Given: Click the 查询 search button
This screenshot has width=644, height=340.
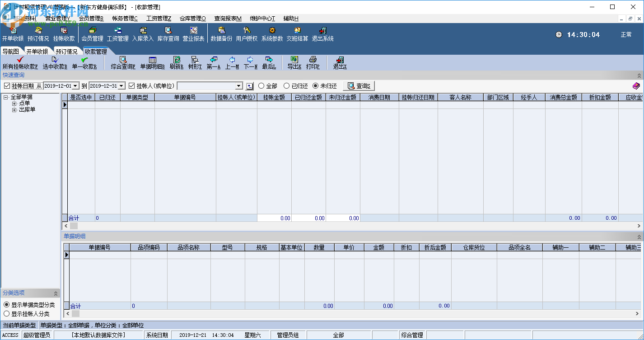Looking at the screenshot, I should click(x=359, y=86).
